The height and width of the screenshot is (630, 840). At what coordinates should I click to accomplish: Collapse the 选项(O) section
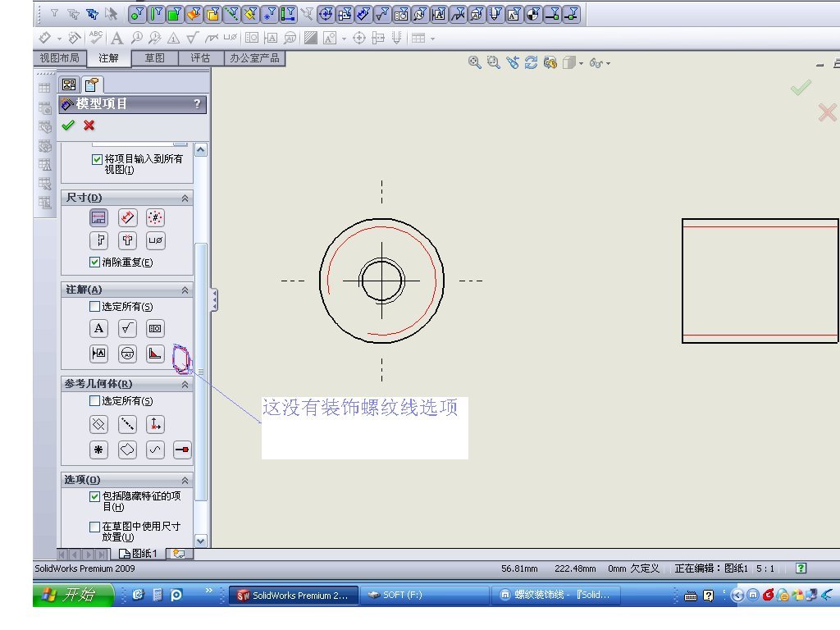click(x=185, y=480)
